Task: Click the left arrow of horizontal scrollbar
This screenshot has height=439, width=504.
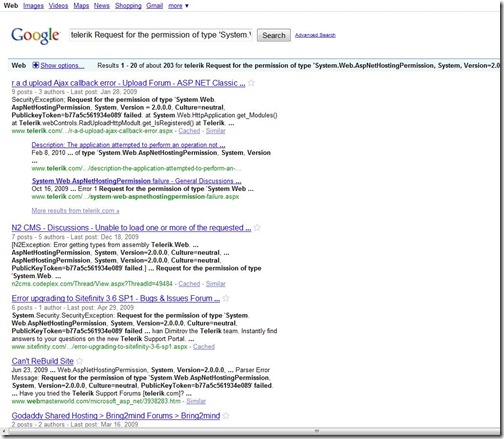Action: pos(4,431)
